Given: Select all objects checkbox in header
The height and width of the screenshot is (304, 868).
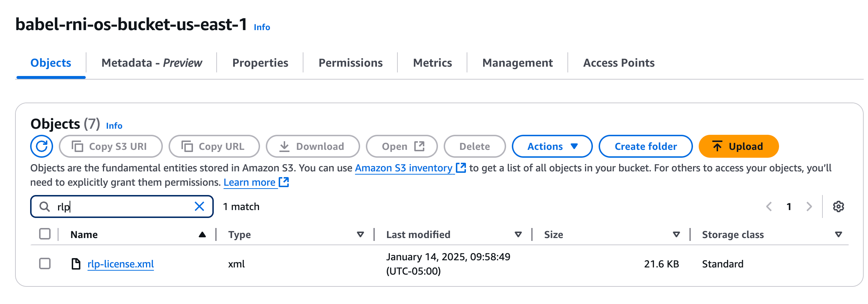Looking at the screenshot, I should click(45, 234).
